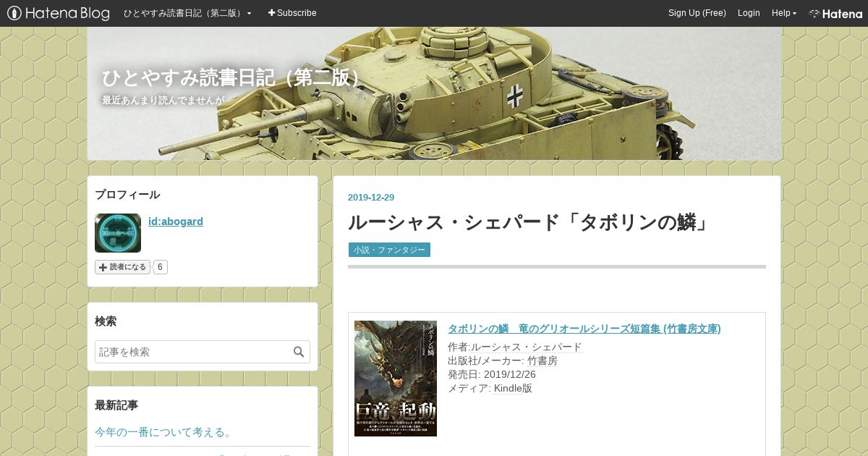Click the Kindle版 media link

pos(513,388)
